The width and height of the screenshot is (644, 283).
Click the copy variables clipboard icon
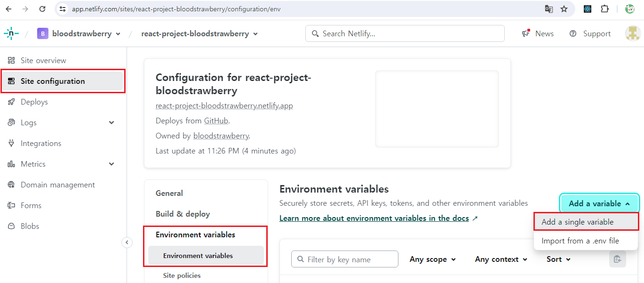[x=618, y=259]
